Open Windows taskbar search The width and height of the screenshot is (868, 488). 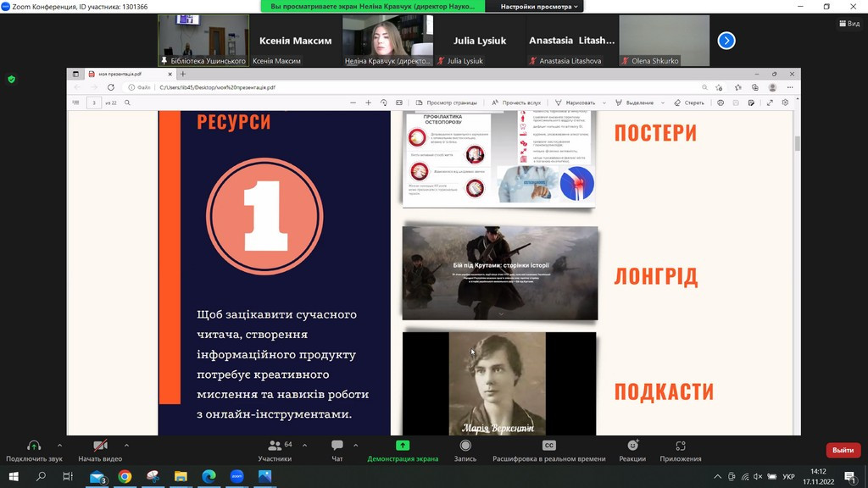pos(41,476)
